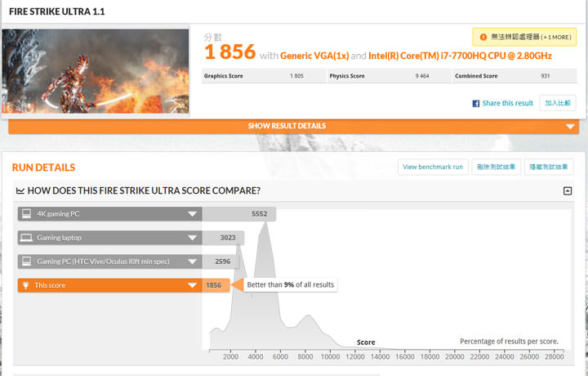588x376 pixels.
Task: Click View benchmark run button
Action: point(433,167)
